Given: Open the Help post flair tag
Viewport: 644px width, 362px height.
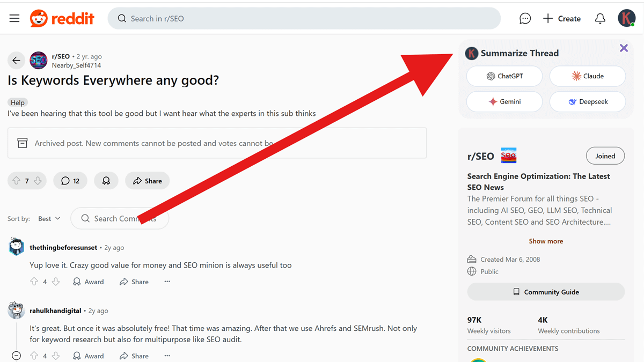Looking at the screenshot, I should (18, 102).
